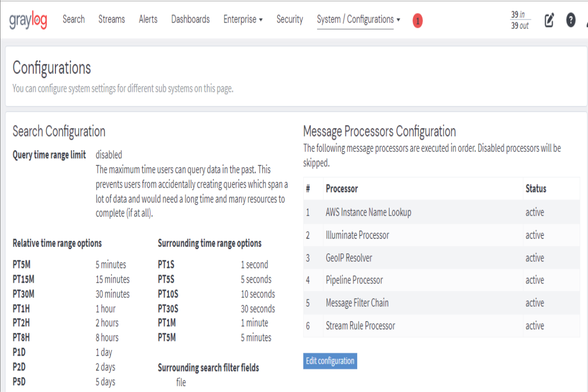Expand the Enterprise dropdown menu
The height and width of the screenshot is (392, 588).
[243, 20]
